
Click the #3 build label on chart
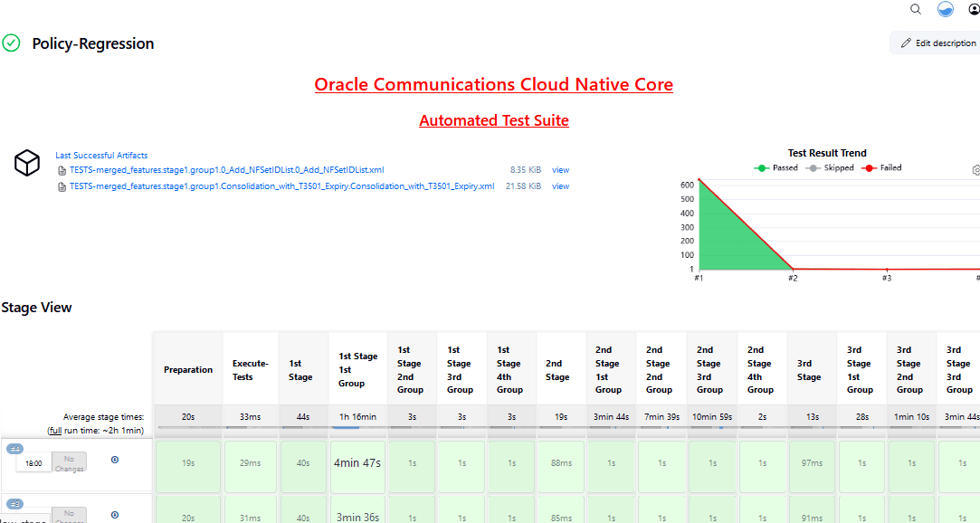(x=886, y=278)
